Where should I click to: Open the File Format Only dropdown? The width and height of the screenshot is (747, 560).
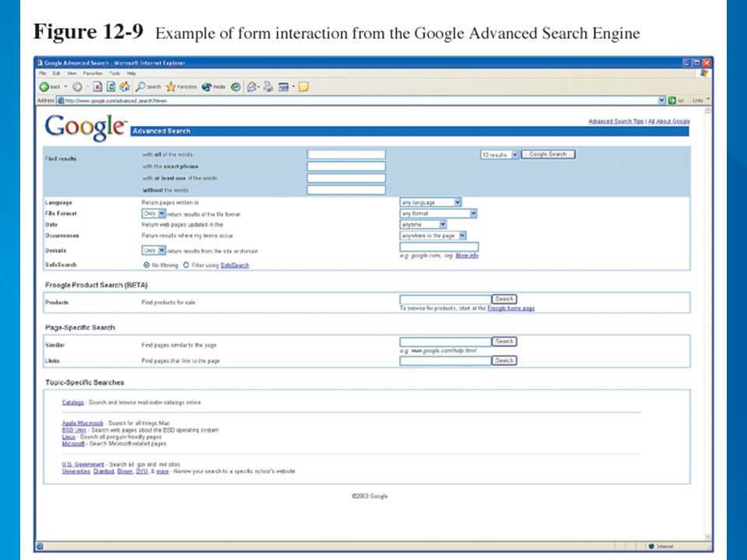point(154,214)
